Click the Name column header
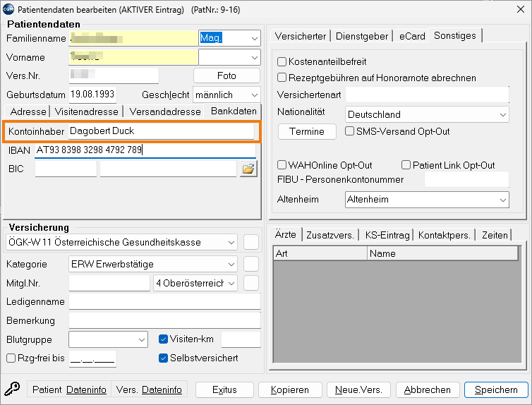 pos(442,253)
